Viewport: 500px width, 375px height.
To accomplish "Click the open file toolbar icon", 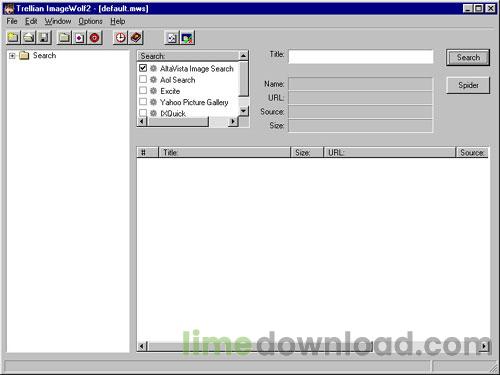I will [x=29, y=38].
